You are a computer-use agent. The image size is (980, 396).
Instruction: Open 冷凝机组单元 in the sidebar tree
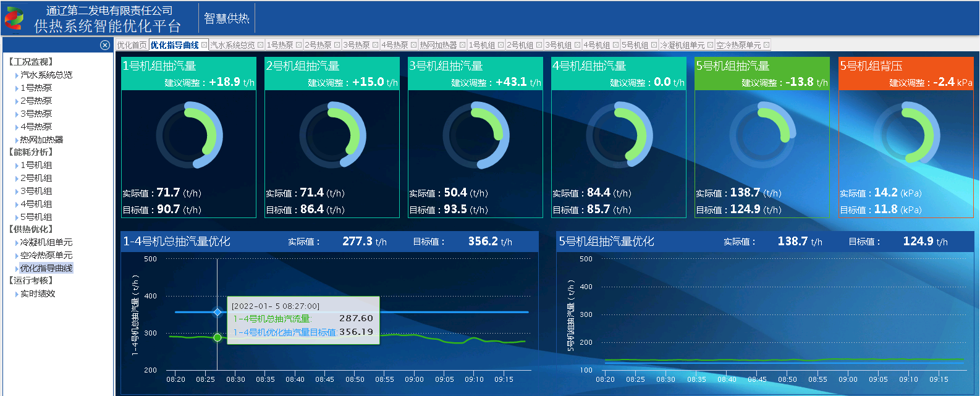[x=46, y=242]
